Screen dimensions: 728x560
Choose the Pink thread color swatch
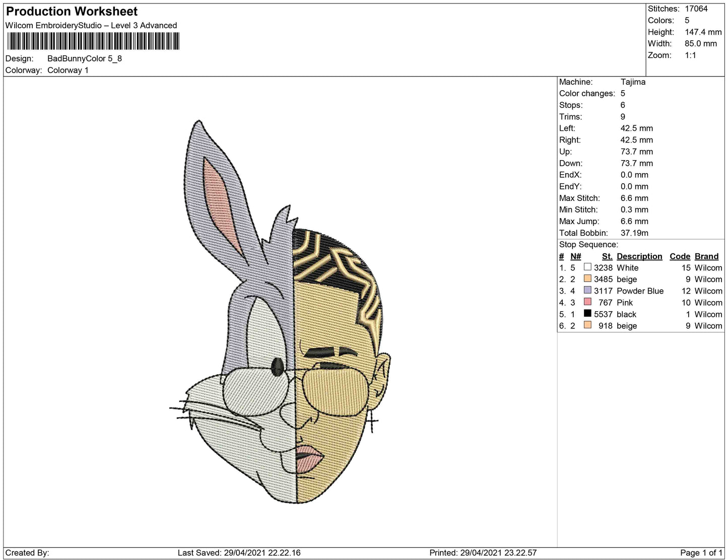pos(587,302)
